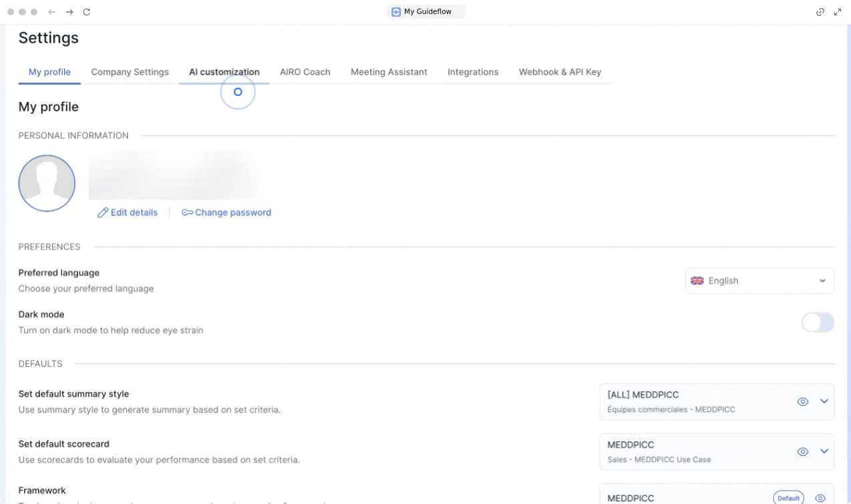Click the Change password link

(x=233, y=213)
